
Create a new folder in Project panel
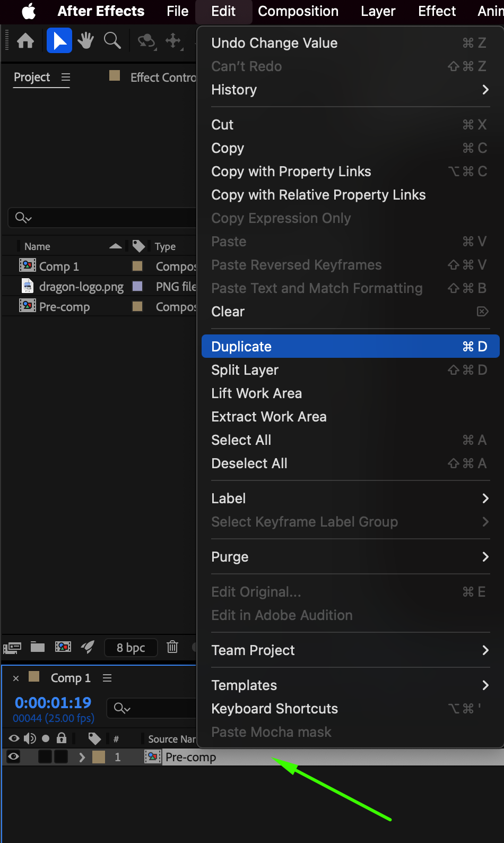tap(38, 647)
